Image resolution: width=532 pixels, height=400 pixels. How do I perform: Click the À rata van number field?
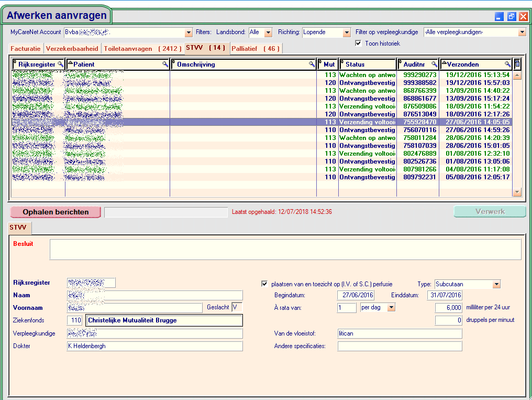pos(347,308)
